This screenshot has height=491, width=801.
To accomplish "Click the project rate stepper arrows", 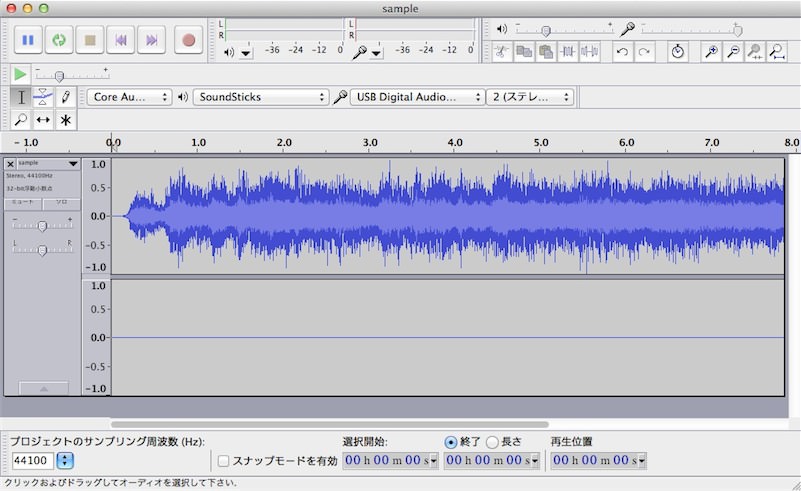I will [65, 461].
